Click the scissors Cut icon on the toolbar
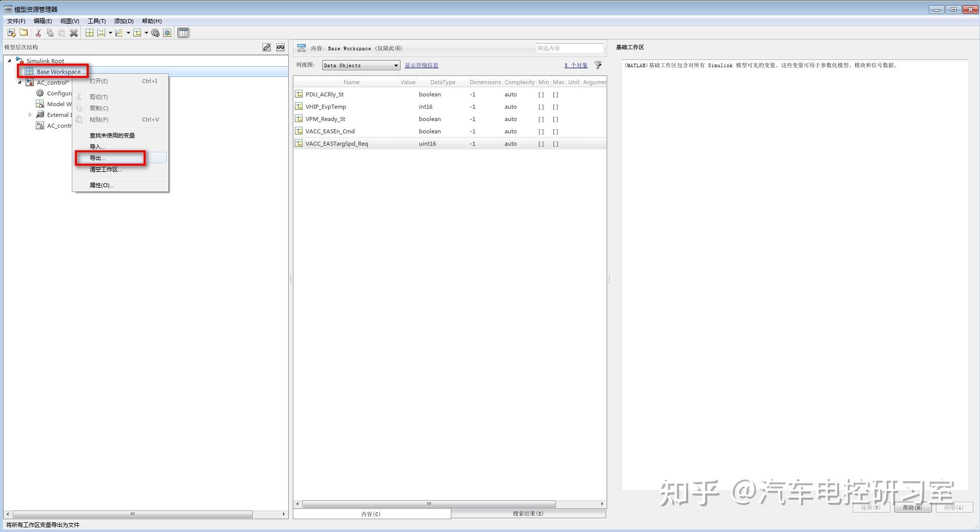Screen dimensions: 980x532 point(37,32)
